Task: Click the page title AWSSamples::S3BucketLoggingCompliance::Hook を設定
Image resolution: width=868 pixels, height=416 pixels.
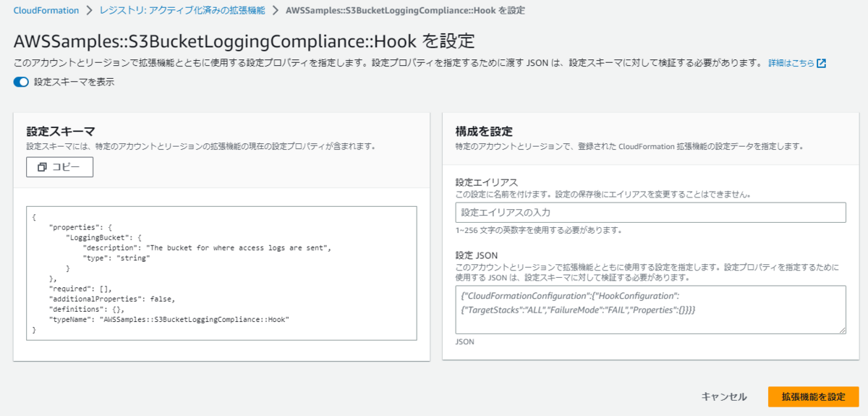Action: point(244,40)
